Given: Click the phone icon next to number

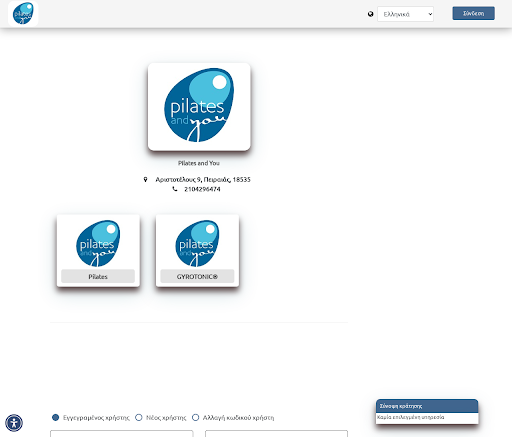Looking at the screenshot, I should [x=175, y=189].
